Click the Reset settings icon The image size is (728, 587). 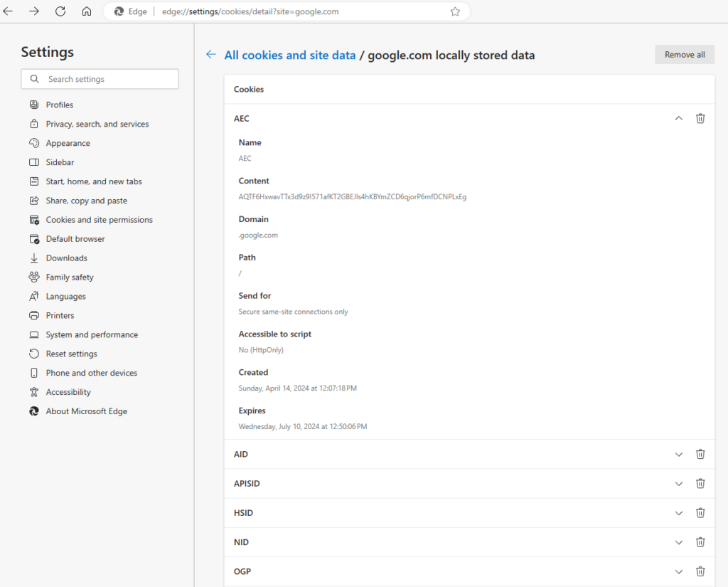(34, 354)
